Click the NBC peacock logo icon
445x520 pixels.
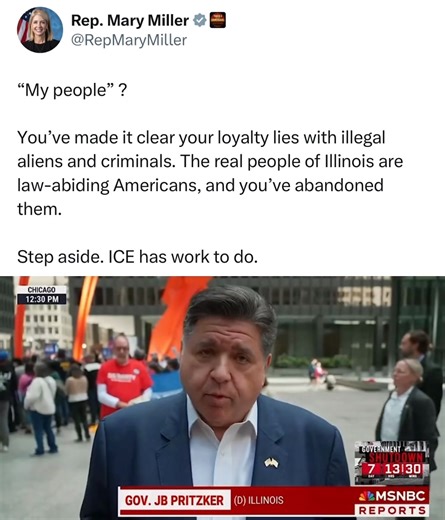367,496
